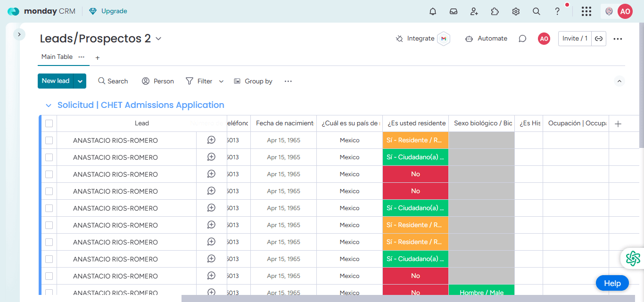Image resolution: width=644 pixels, height=302 pixels.
Task: Add a new view with the plus icon
Action: click(98, 57)
